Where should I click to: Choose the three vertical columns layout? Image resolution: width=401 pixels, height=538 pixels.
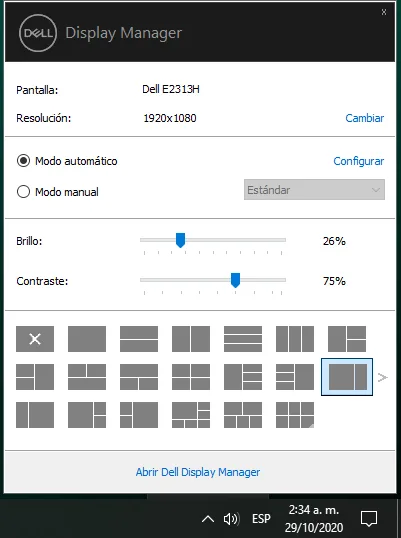pyautogui.click(x=295, y=339)
